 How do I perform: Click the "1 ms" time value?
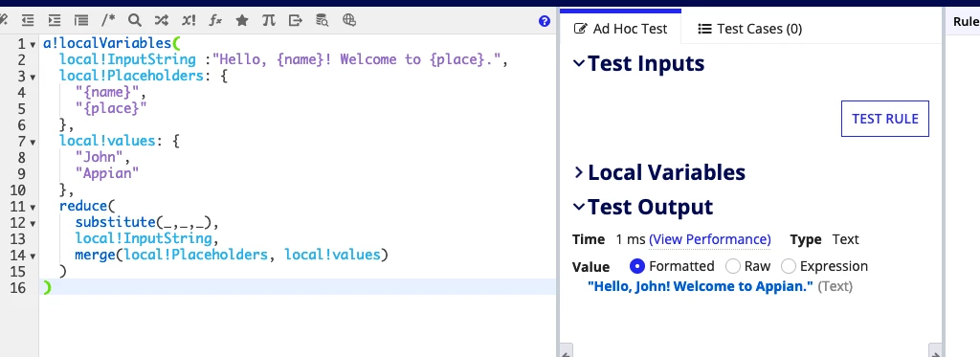(630, 239)
